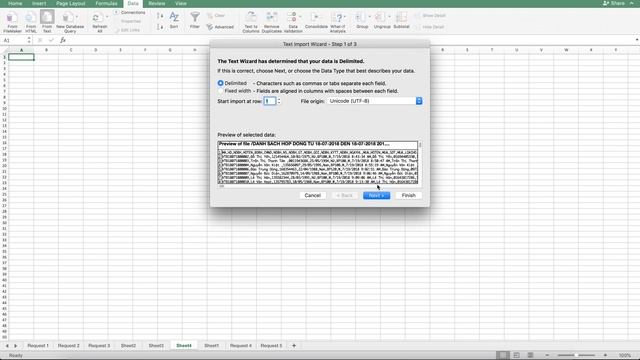Viewport: 640px width, 360px height.
Task: Switch to Page Layout view in status bar
Action: click(x=516, y=355)
